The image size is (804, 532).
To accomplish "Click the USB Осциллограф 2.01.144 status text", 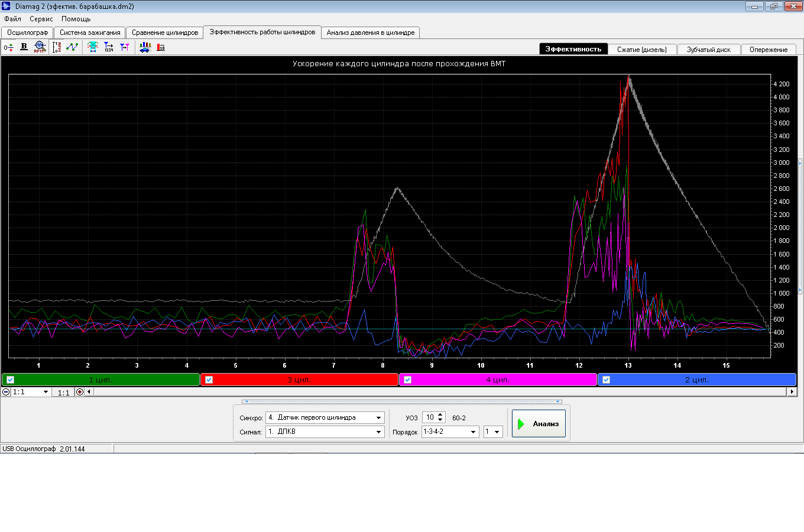I will pos(44,449).
